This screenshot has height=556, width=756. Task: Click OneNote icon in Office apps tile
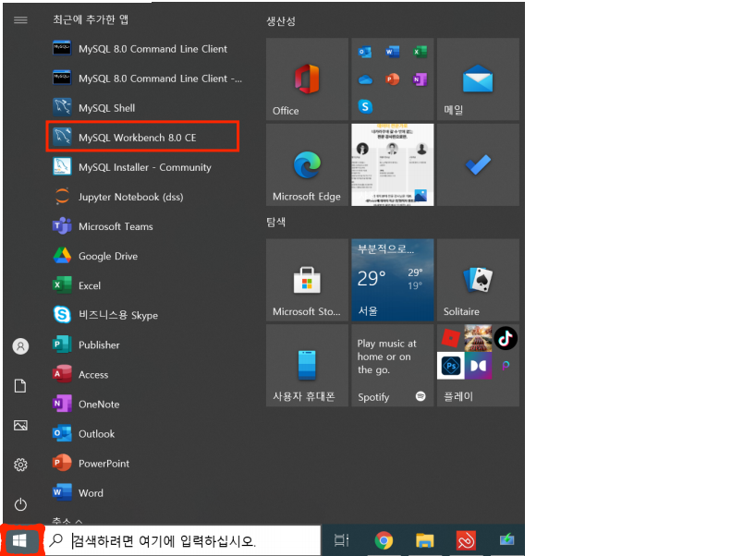point(420,79)
